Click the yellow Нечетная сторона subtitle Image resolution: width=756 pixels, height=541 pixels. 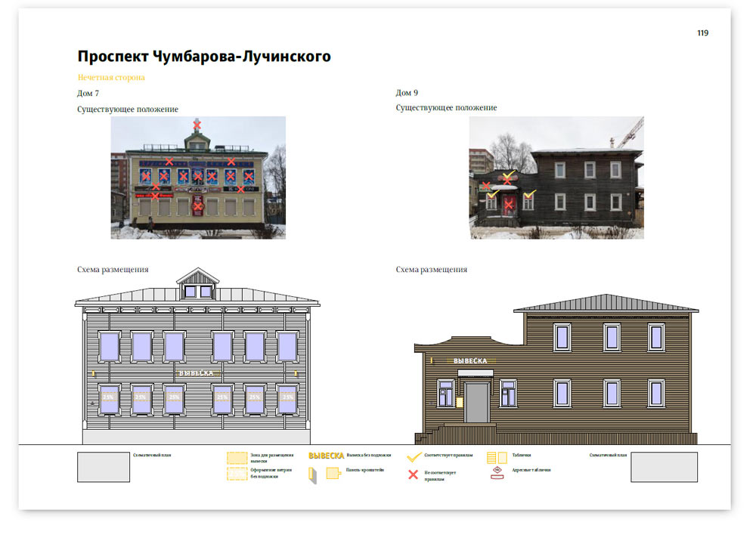tap(111, 77)
